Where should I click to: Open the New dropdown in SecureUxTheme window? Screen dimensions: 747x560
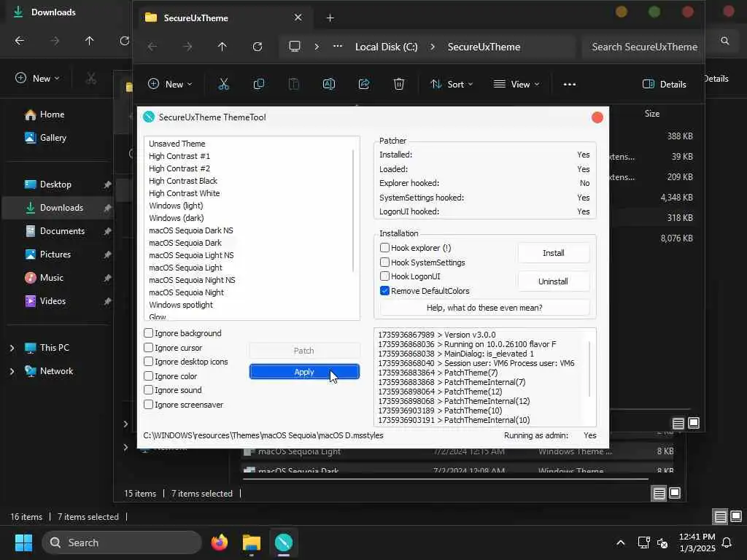(x=170, y=85)
